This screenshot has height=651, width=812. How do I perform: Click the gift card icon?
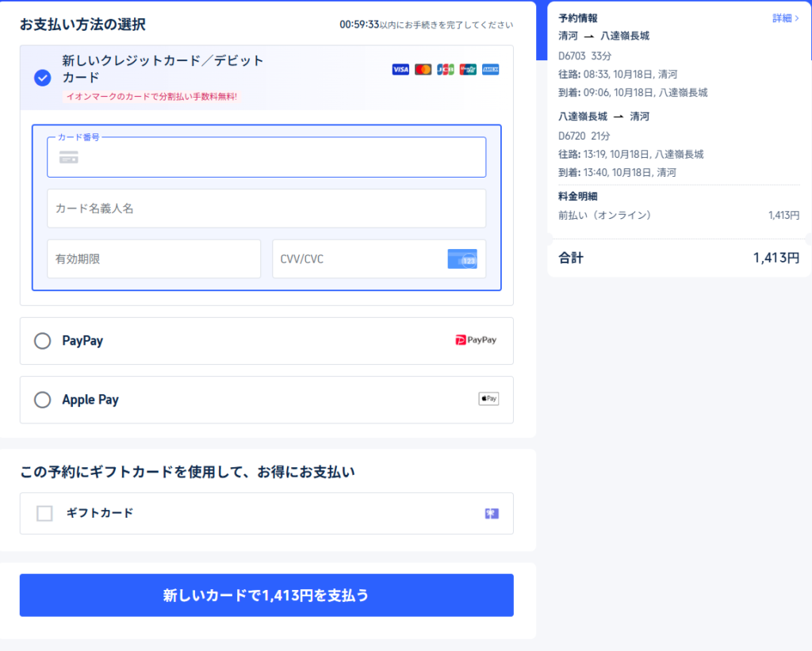pos(492,514)
